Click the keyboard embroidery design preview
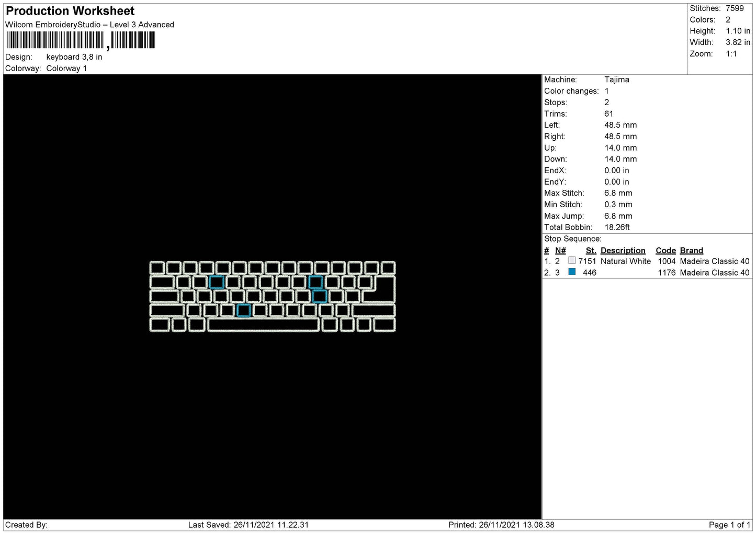The height and width of the screenshot is (534, 756). [273, 297]
